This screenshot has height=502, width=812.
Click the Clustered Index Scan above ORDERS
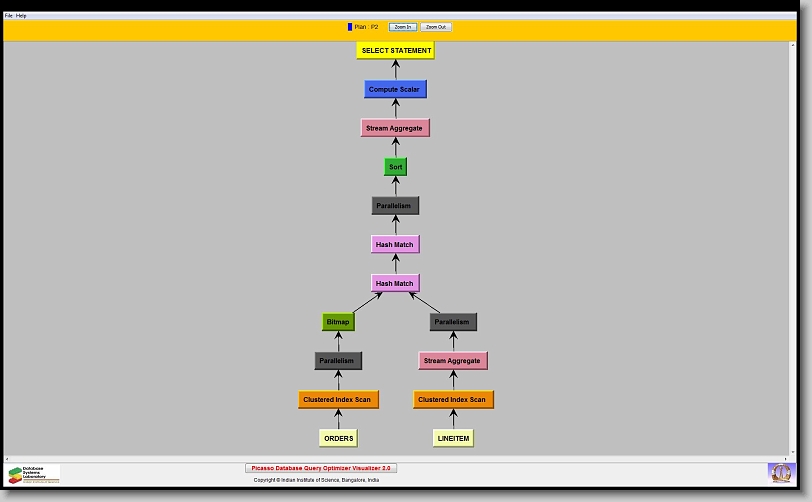338,400
